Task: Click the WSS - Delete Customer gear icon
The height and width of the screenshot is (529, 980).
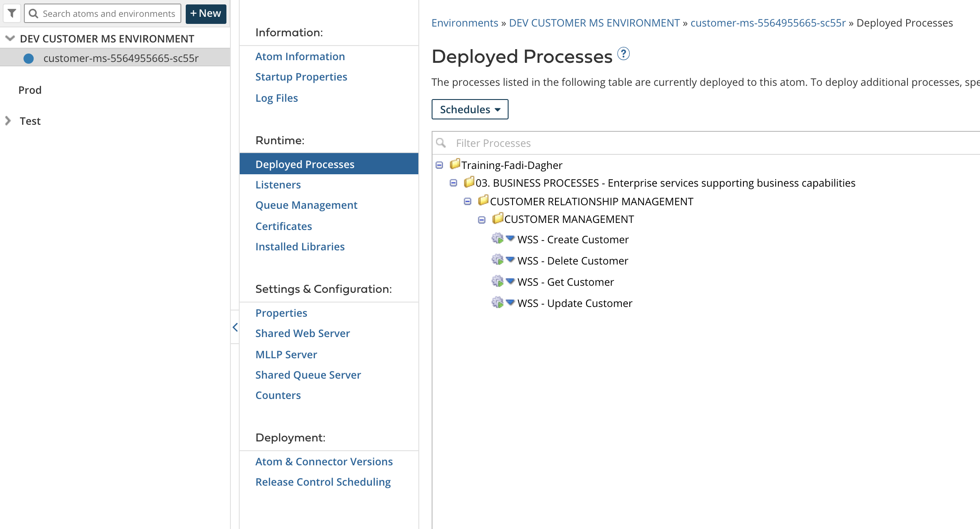Action: click(498, 260)
